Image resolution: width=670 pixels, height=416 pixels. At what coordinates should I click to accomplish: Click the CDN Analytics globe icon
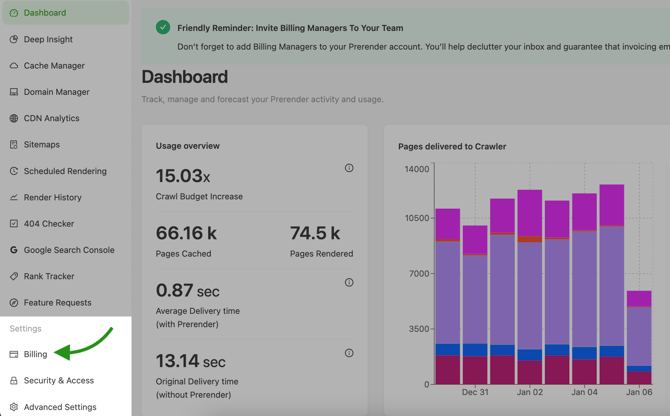click(14, 118)
